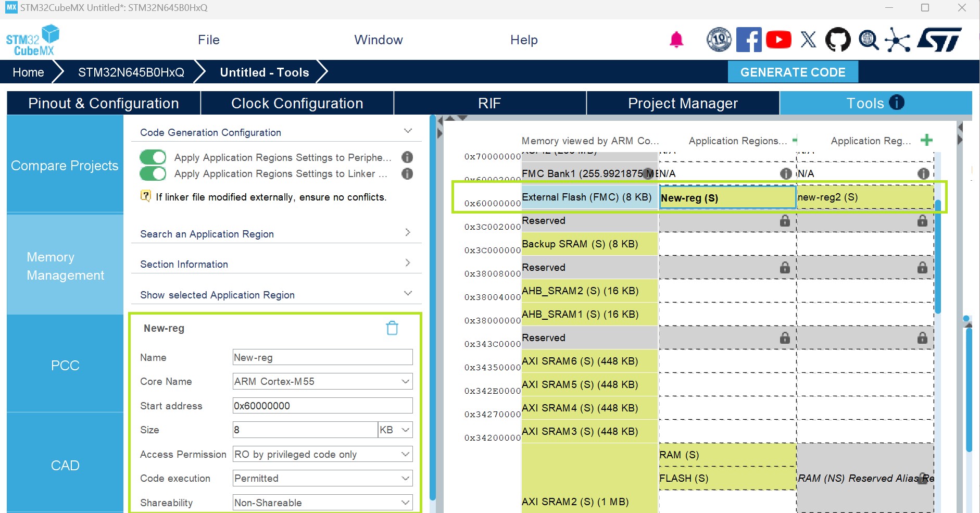The width and height of the screenshot is (980, 513).
Task: Open the Memory Management side panel
Action: 65,266
